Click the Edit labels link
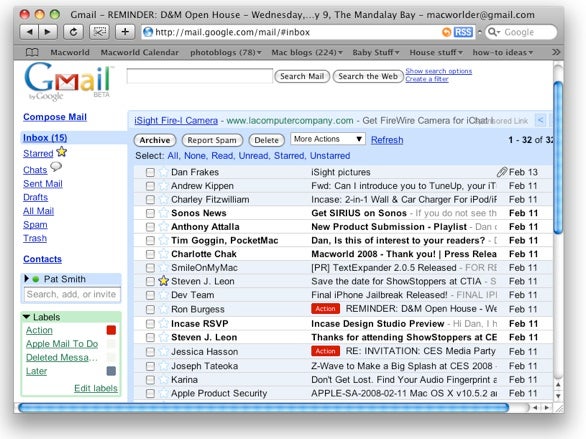Image resolution: width=586 pixels, height=439 pixels. click(x=96, y=388)
